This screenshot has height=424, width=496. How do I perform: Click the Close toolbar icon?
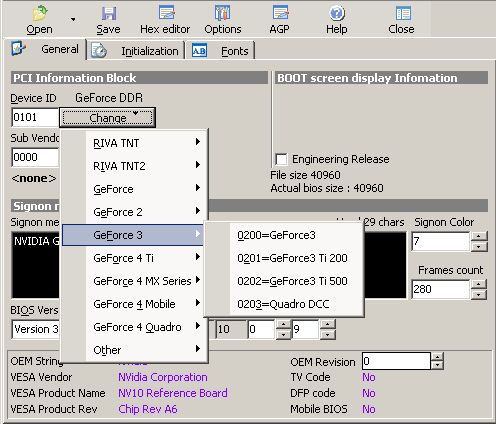click(403, 13)
